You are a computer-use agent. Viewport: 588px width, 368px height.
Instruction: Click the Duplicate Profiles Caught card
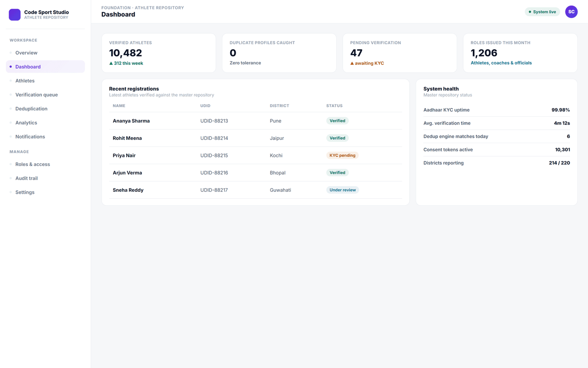[279, 53]
